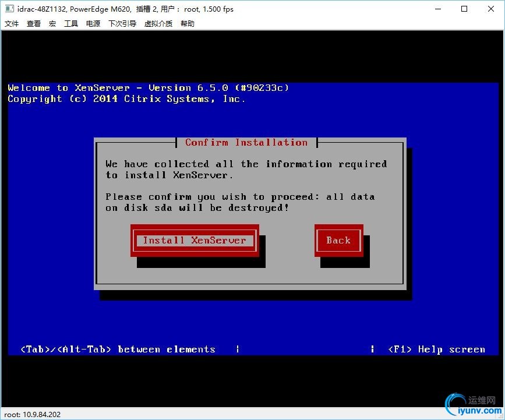
Task: Click the Install XenServer button
Action: (195, 240)
